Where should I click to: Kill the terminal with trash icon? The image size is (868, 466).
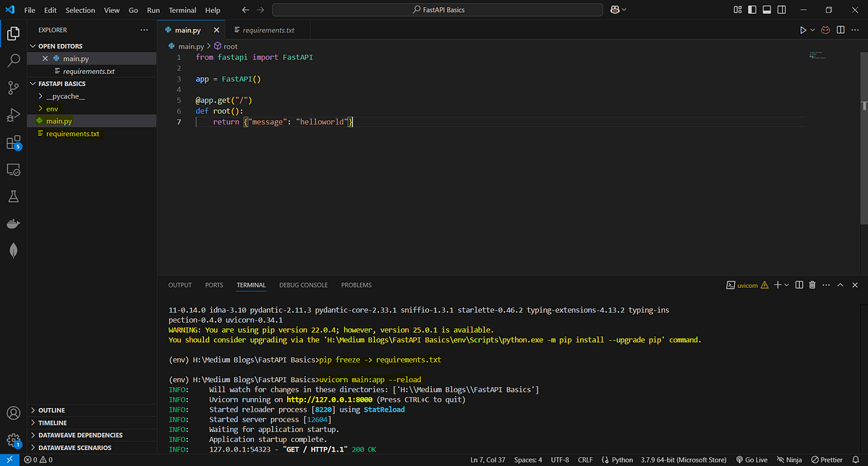[812, 284]
